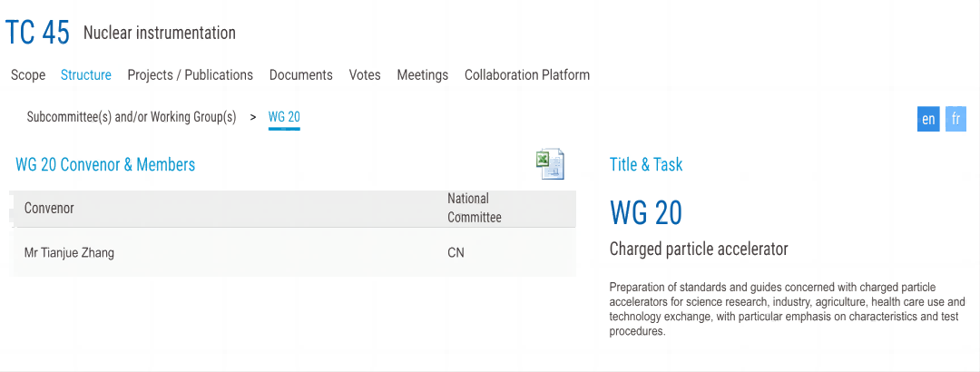The image size is (980, 372).
Task: Go to the Documents tab
Action: 301,75
